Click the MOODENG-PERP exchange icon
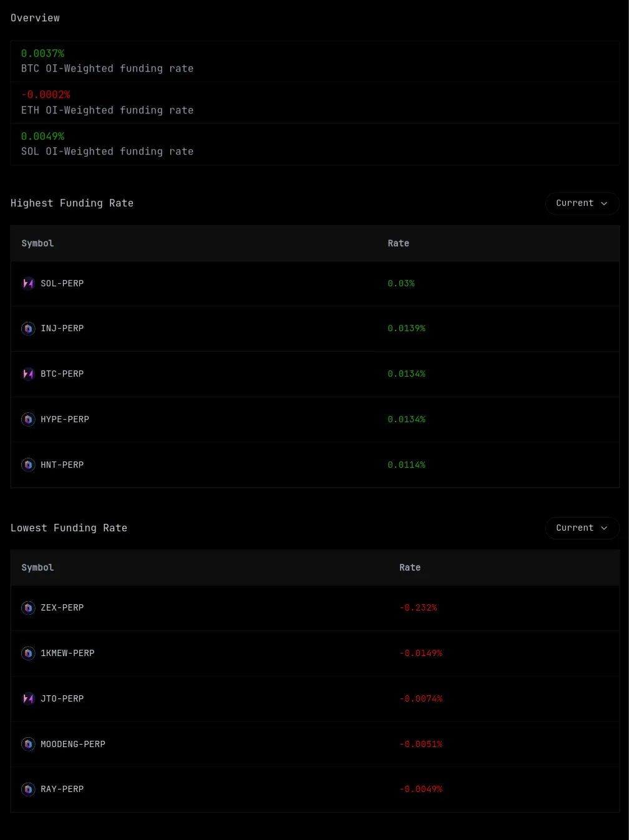 click(28, 744)
